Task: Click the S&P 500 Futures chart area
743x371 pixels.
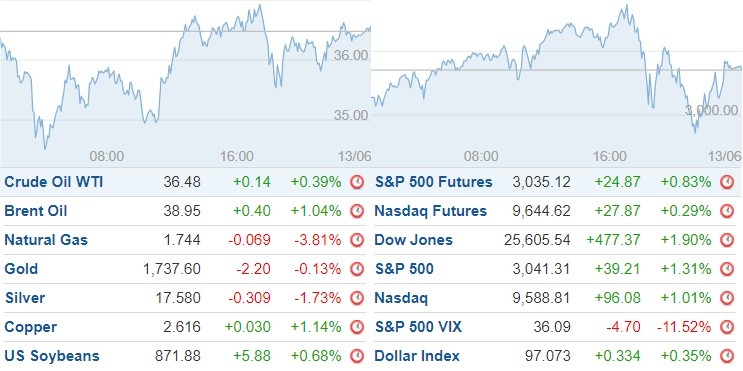Action: pyautogui.click(x=557, y=83)
